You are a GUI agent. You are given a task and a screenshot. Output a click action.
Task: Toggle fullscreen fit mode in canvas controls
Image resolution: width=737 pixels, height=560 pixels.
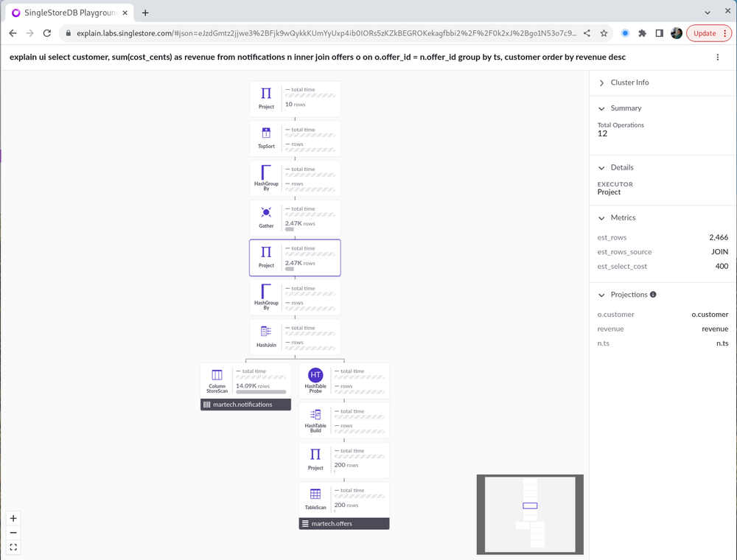pos(13,547)
